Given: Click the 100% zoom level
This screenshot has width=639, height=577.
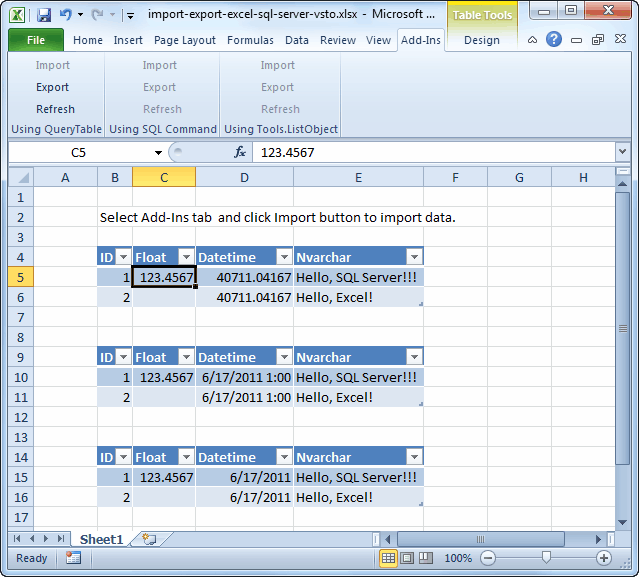Looking at the screenshot, I should (x=458, y=558).
